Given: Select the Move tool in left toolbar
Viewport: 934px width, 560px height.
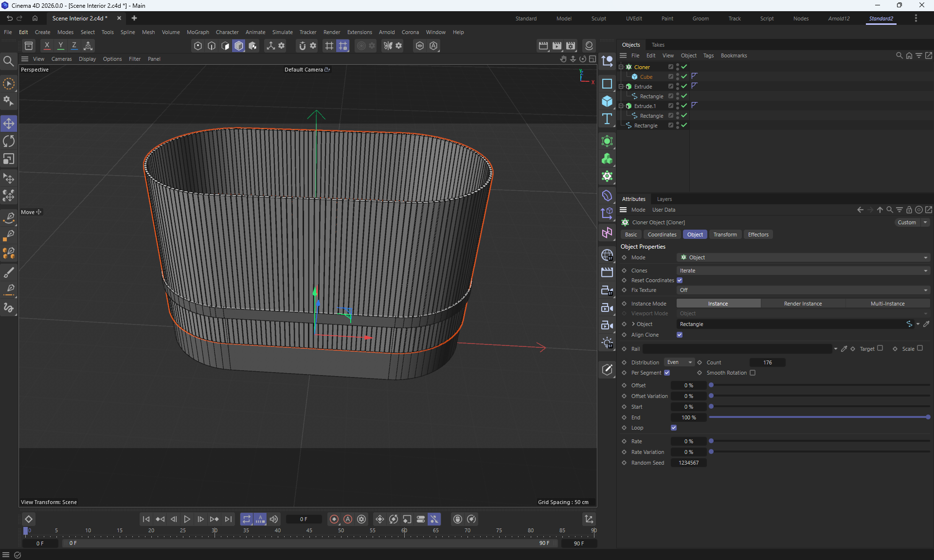Looking at the screenshot, I should (9, 123).
